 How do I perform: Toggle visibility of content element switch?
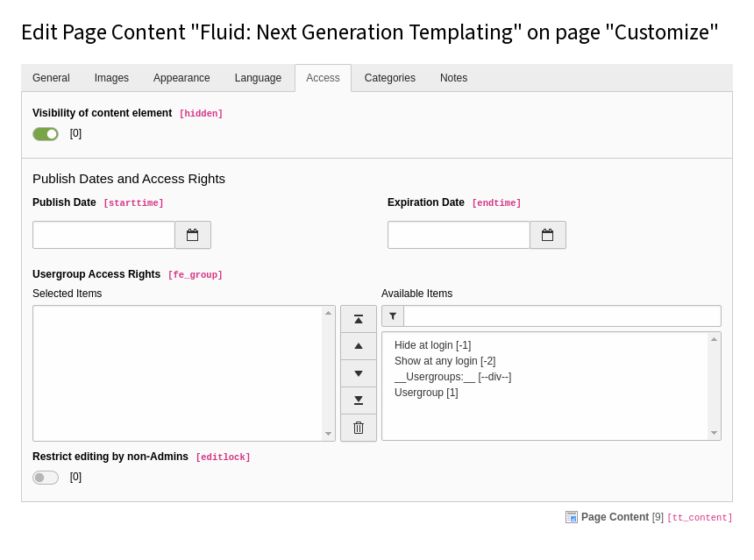(x=46, y=134)
